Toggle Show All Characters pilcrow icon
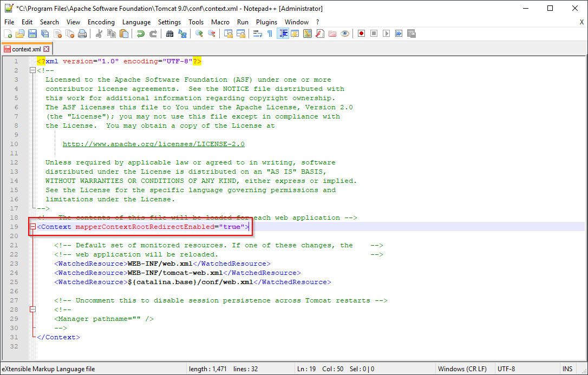Screen dimensions: 588x375 [x=270, y=34]
